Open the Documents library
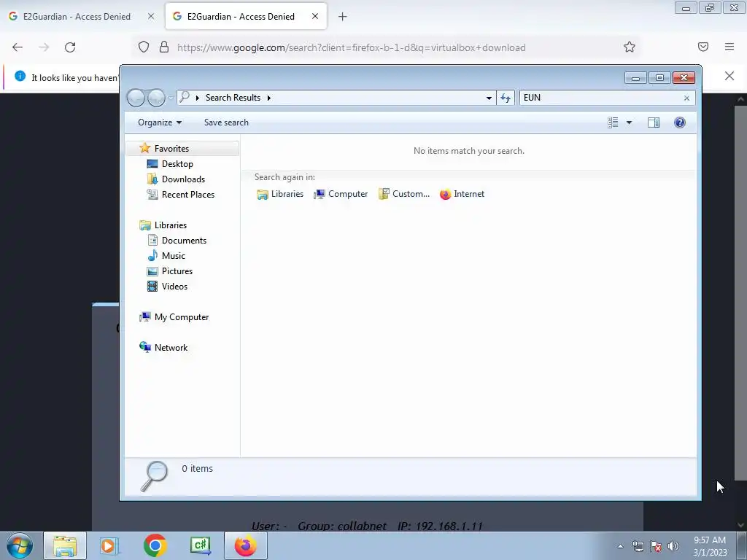The height and width of the screenshot is (560, 747). (x=184, y=241)
